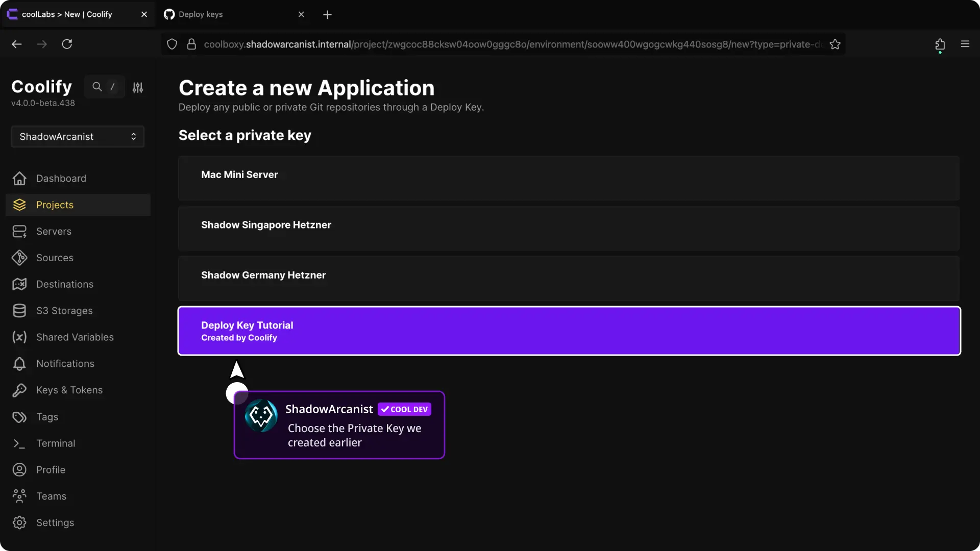Click the quick search box
The width and height of the screenshot is (980, 551).
point(104,87)
